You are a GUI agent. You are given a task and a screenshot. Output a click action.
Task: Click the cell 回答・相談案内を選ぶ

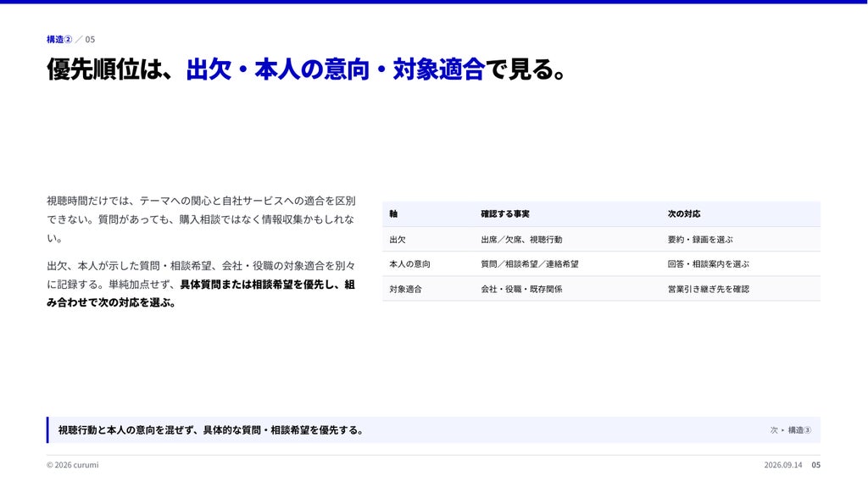point(709,264)
